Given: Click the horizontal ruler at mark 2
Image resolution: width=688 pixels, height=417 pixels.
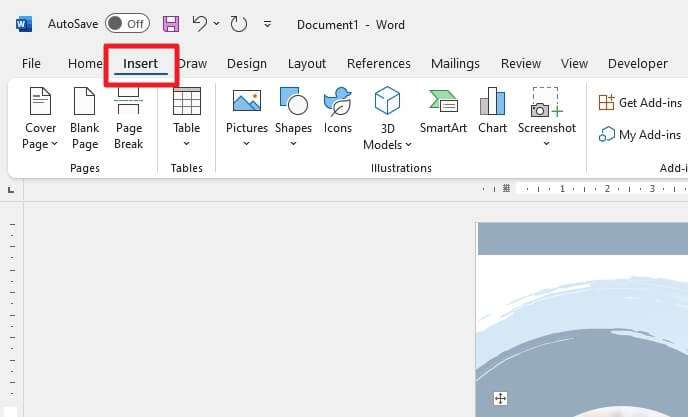Looking at the screenshot, I should point(607,189).
